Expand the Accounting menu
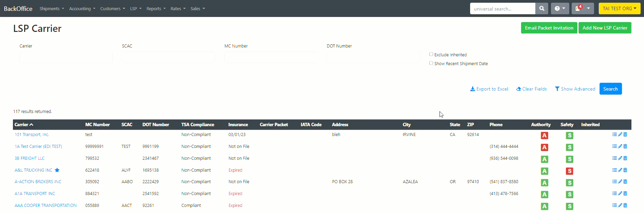Image resolution: width=644 pixels, height=213 pixels. tap(82, 8)
